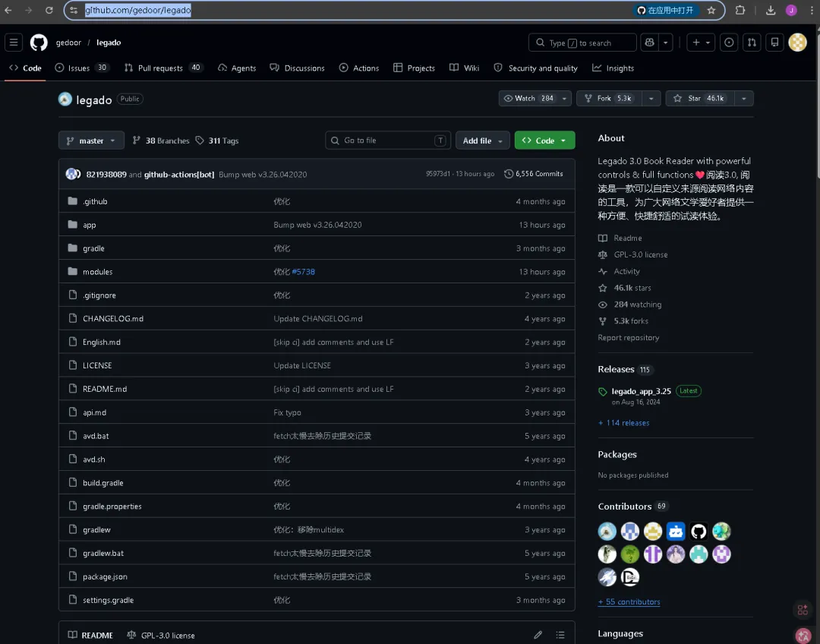820x644 pixels.
Task: Open the 311 Tags link
Action: [x=217, y=140]
